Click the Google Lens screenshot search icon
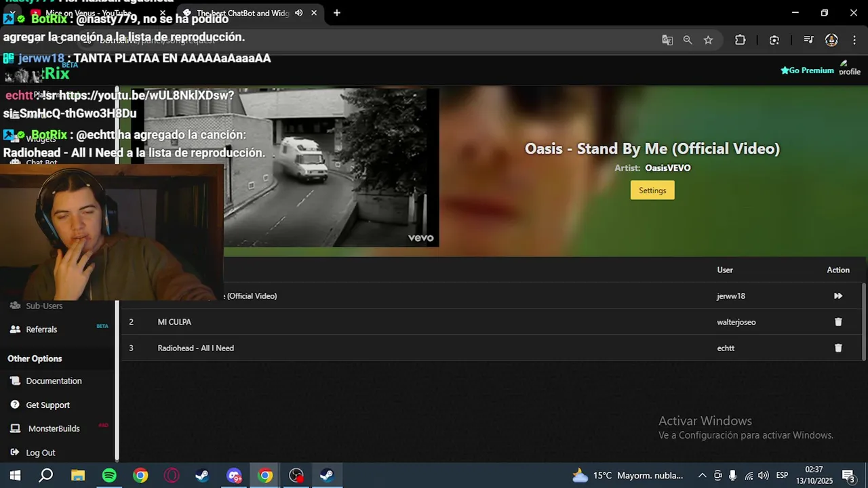Viewport: 868px width, 488px height. pos(774,40)
